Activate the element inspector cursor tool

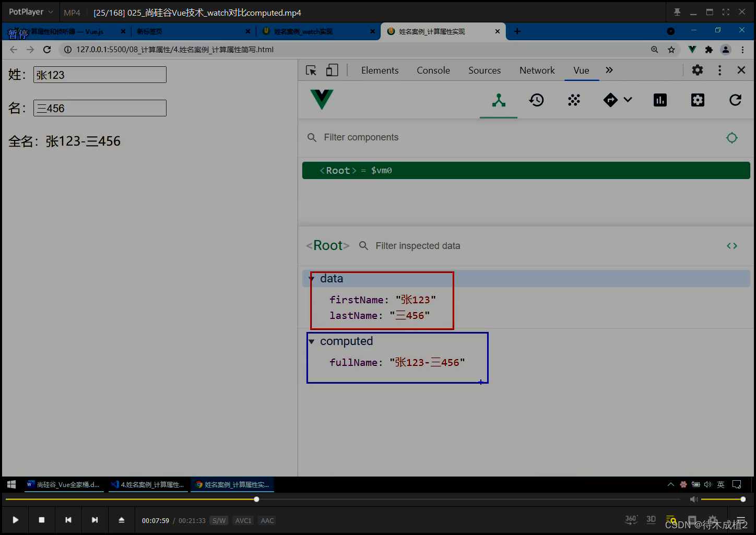(311, 70)
